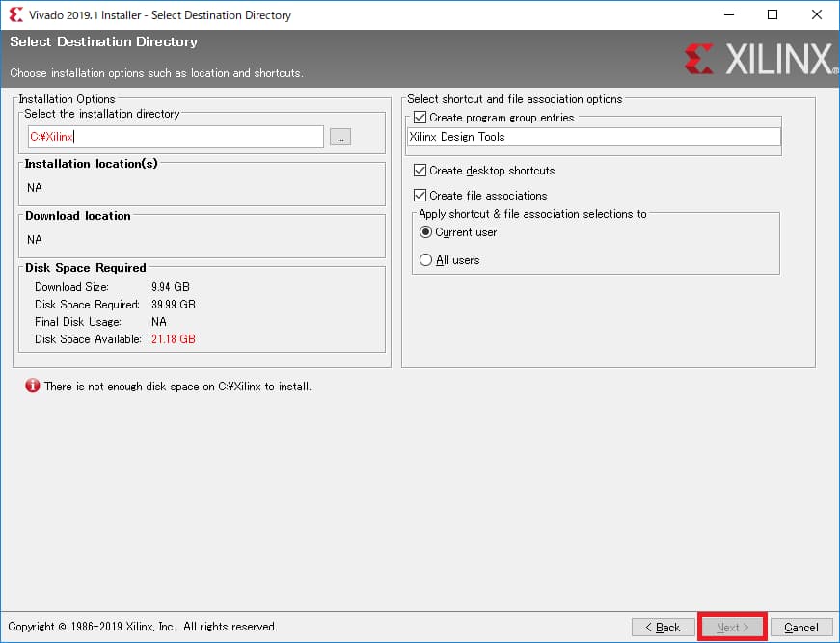
Task: Click the Disk Space Required group heading
Action: [x=85, y=268]
